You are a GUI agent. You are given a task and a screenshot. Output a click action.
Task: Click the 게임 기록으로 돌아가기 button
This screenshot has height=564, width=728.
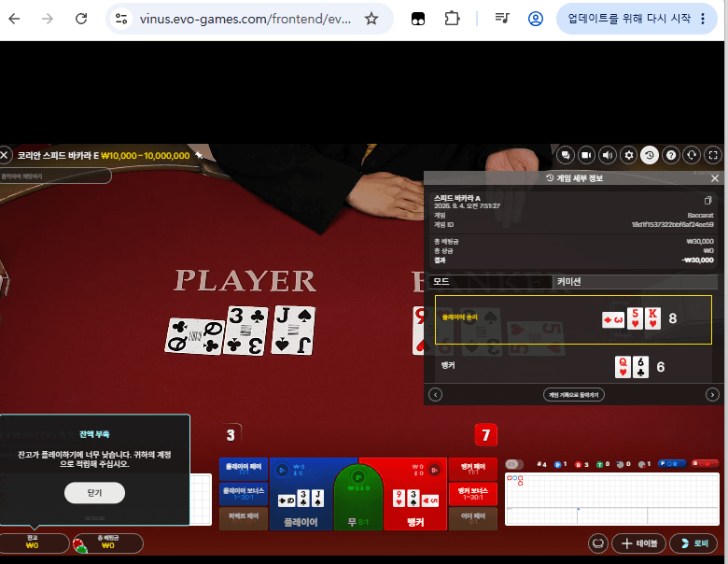[574, 395]
